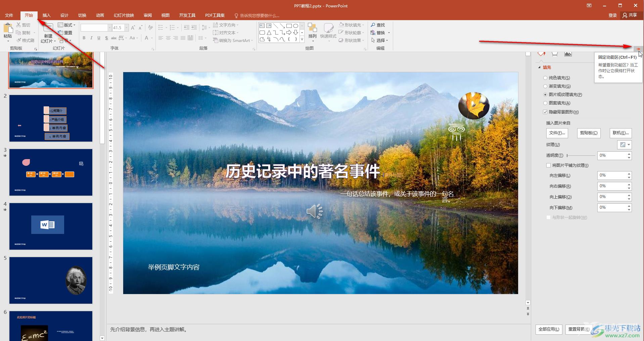Collapse the Fill (填充) section triangle

pyautogui.click(x=540, y=67)
